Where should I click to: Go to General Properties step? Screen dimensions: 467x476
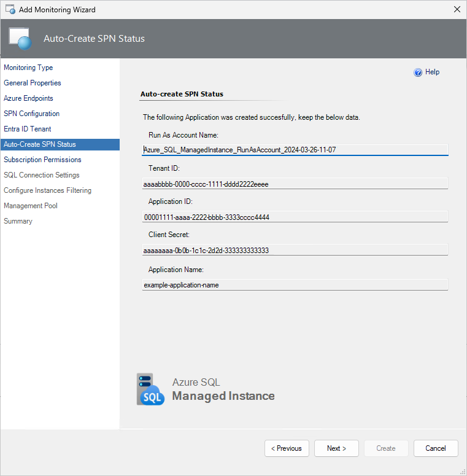[x=32, y=83]
